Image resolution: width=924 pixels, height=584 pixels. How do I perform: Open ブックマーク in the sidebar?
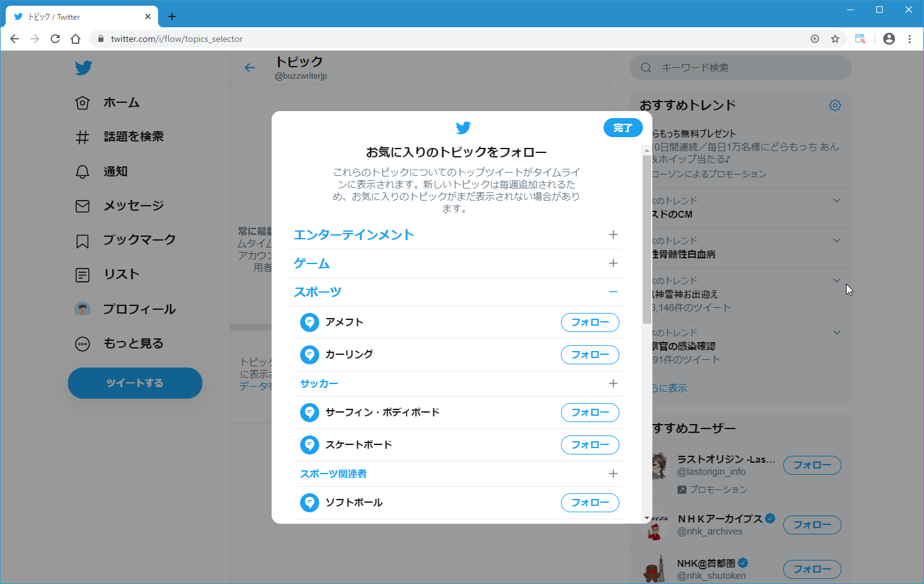pos(125,240)
